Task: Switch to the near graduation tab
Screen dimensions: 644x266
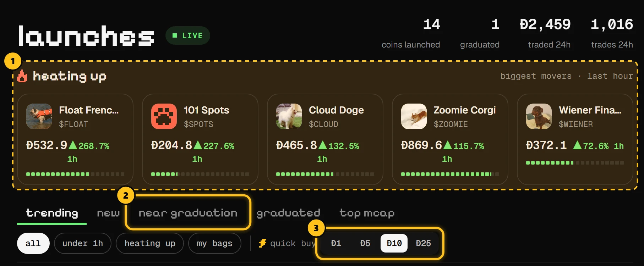Action: (188, 213)
